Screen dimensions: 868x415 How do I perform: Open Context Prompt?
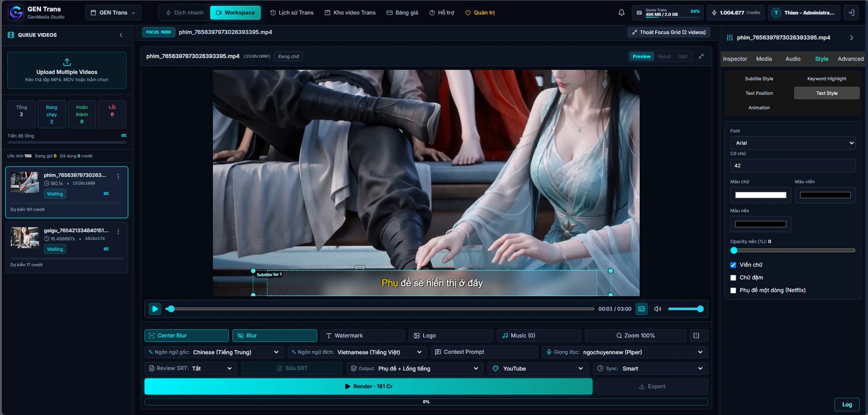484,352
